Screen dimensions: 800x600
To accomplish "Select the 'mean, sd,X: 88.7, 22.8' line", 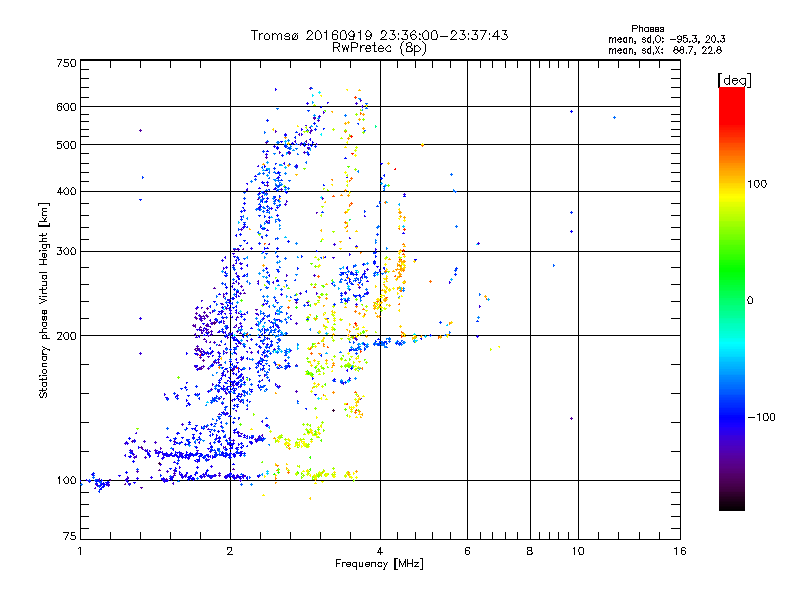I will (x=665, y=50).
